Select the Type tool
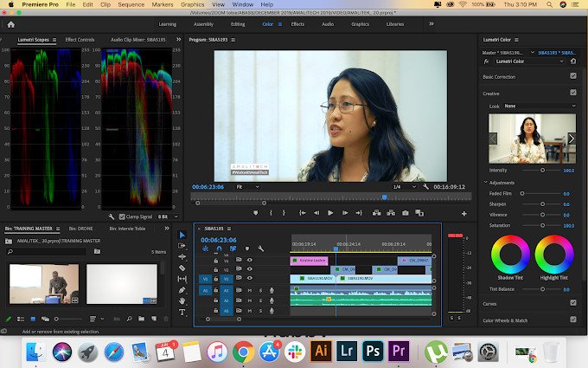The height and width of the screenshot is (368, 588). point(182,312)
